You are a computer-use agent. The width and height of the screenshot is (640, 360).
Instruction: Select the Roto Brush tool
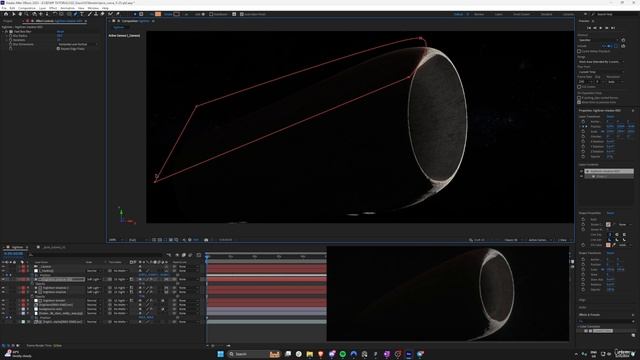pyautogui.click(x=111, y=14)
